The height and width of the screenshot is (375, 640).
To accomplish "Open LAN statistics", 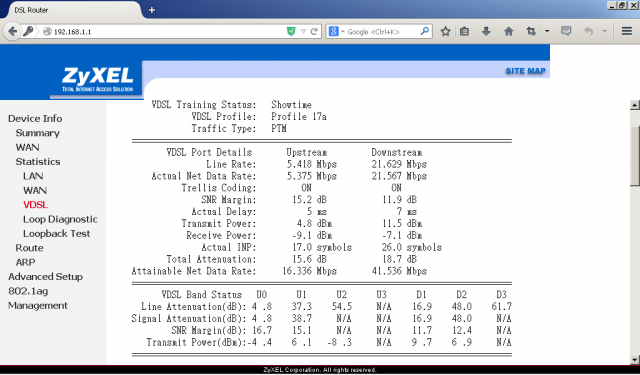I will 33,176.
